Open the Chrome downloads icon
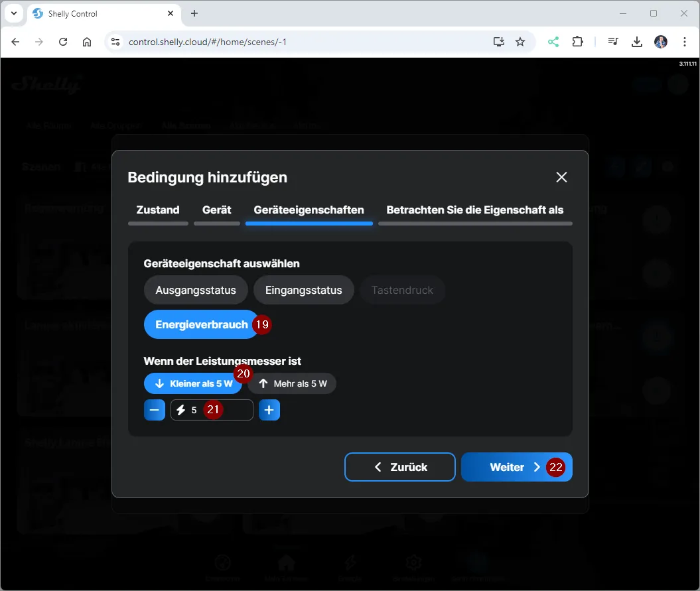Screen dimensions: 700x591 636,42
